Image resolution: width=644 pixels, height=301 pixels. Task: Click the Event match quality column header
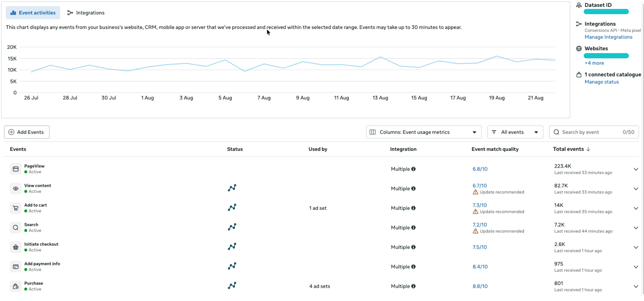(x=495, y=149)
